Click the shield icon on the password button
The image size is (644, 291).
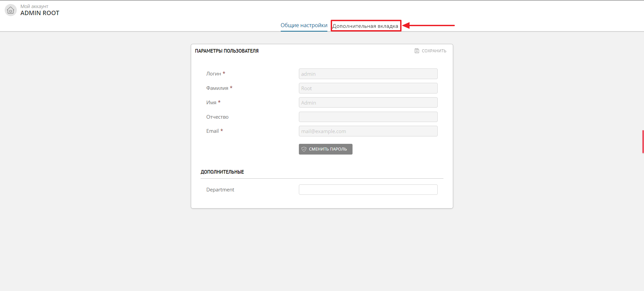(x=304, y=149)
